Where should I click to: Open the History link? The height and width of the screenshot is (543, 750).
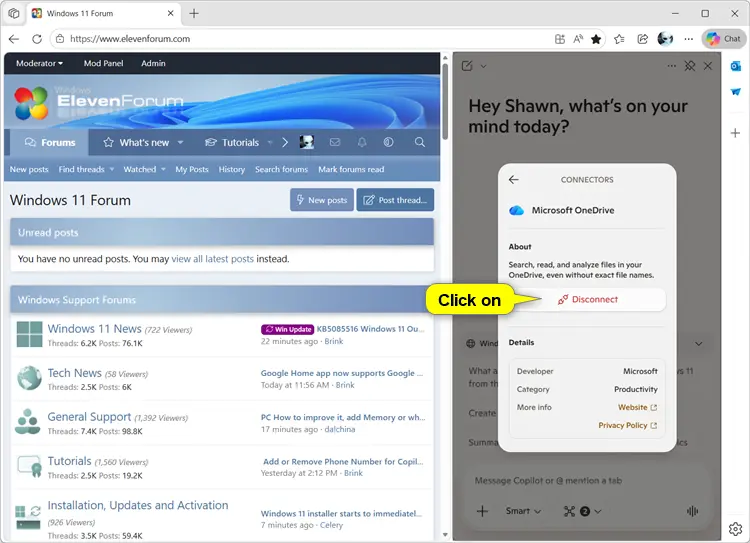click(232, 169)
